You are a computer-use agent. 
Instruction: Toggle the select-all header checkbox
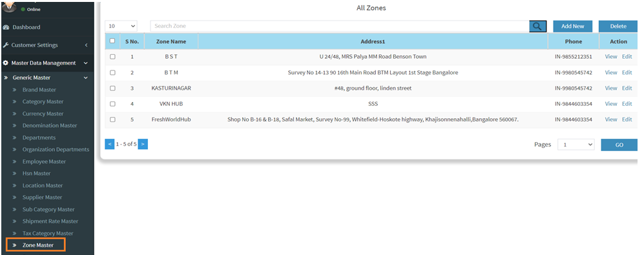point(112,41)
